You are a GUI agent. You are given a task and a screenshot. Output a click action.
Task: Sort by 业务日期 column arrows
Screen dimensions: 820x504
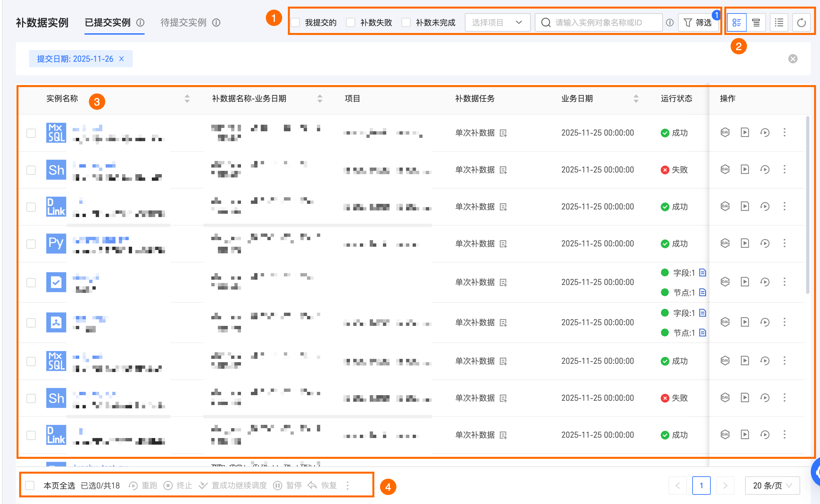pos(636,99)
